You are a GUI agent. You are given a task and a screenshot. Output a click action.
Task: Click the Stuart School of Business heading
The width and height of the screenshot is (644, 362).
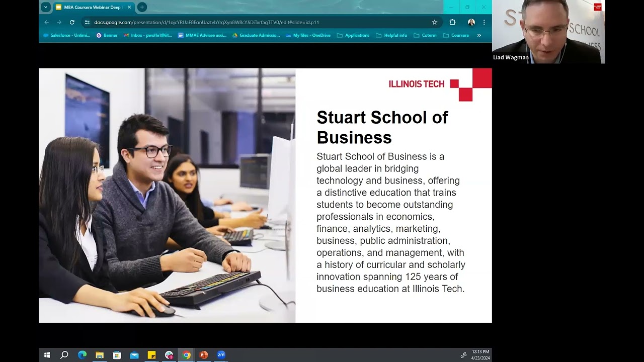382,127
